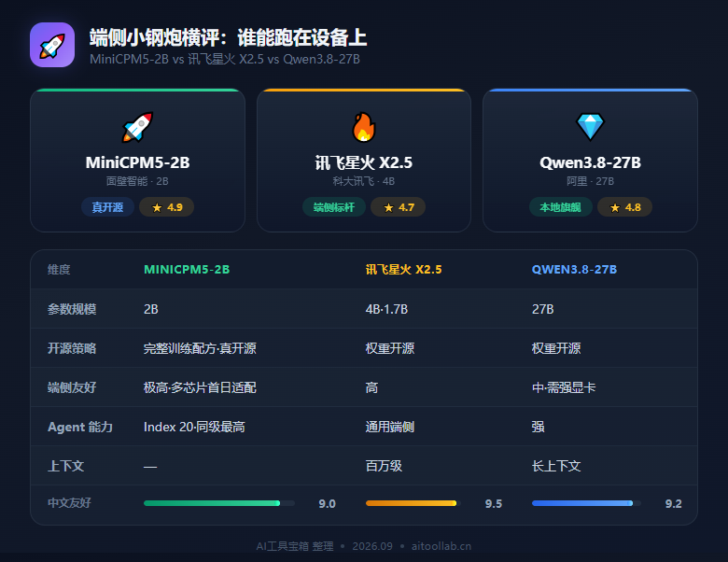Click the 9.2 score value
Viewport: 728px width, 562px height.
(673, 504)
